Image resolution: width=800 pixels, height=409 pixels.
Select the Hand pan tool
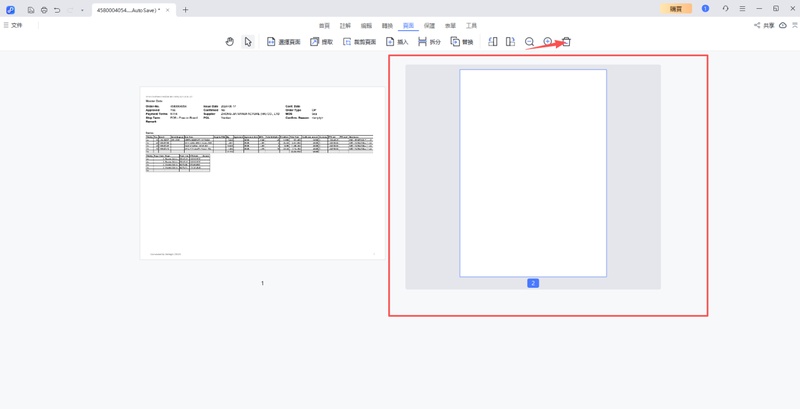(229, 42)
